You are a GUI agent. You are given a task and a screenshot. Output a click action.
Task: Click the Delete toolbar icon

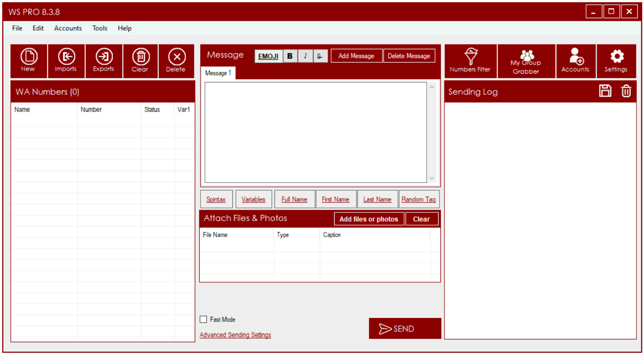tap(176, 61)
